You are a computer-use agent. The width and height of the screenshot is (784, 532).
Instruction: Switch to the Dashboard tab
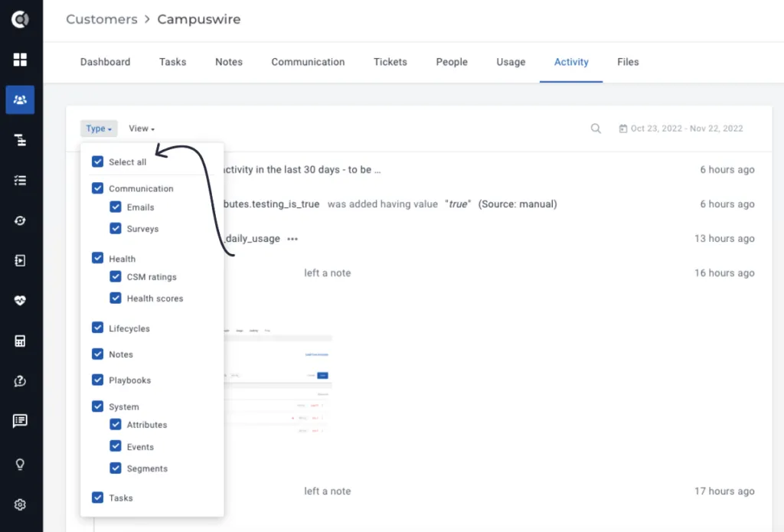click(x=105, y=62)
